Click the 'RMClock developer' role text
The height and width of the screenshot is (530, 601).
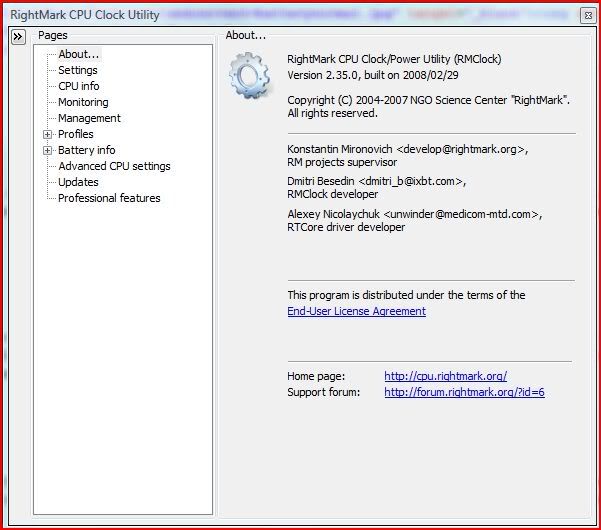(x=333, y=194)
